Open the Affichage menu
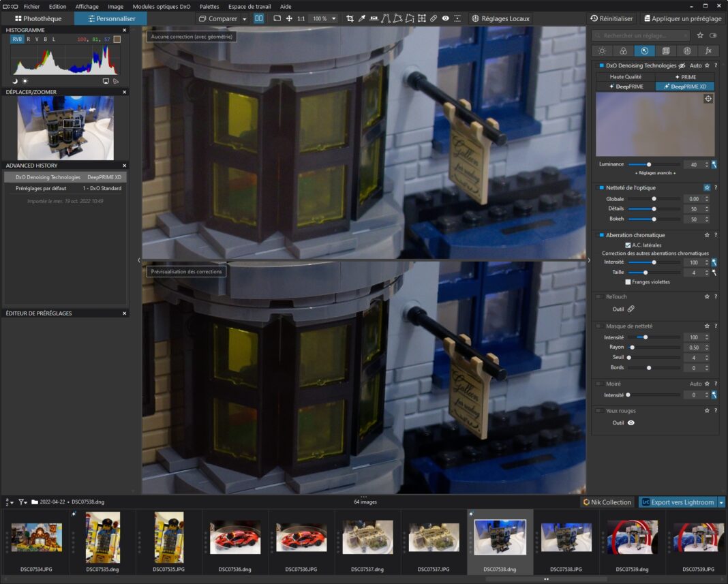Viewport: 728px width, 584px height. tap(87, 7)
